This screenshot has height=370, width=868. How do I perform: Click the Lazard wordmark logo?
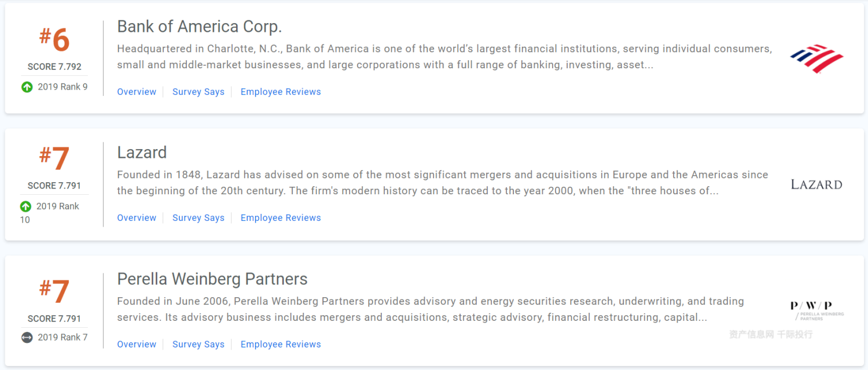816,184
